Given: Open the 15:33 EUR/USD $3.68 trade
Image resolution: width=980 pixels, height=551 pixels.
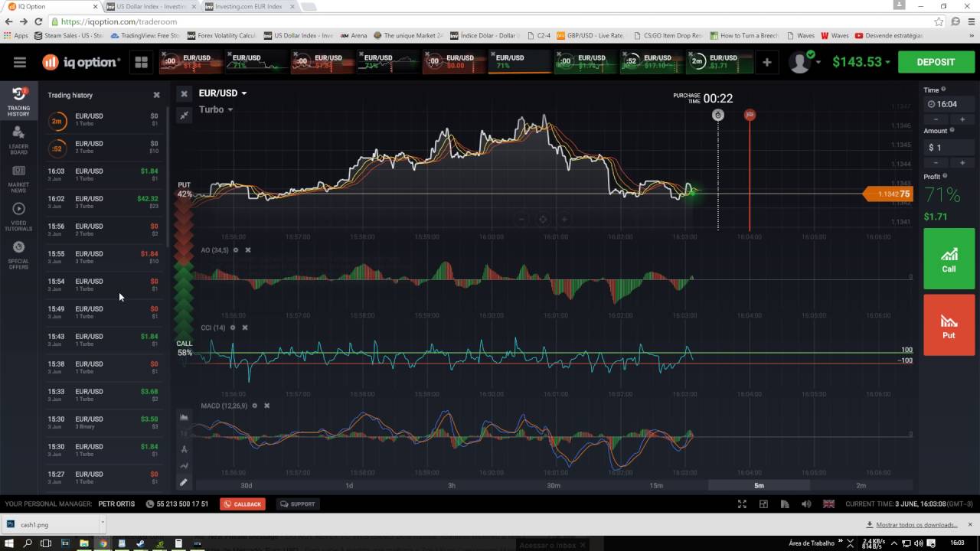Looking at the screenshot, I should 103,395.
